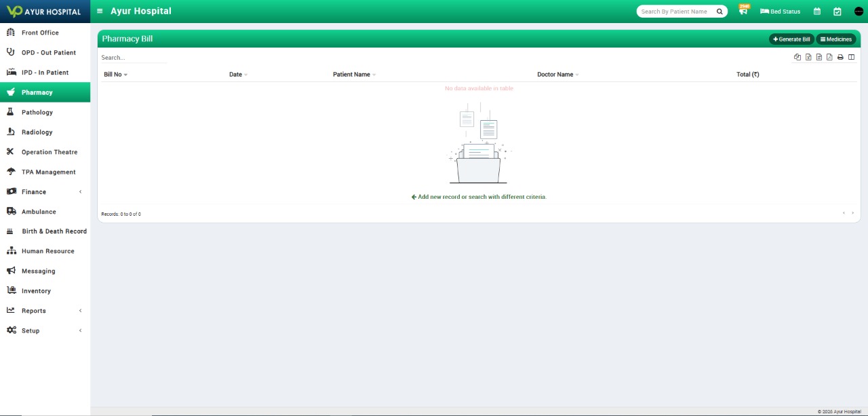Copy the table data to clipboard
Screen dimensions: 868x416
797,57
